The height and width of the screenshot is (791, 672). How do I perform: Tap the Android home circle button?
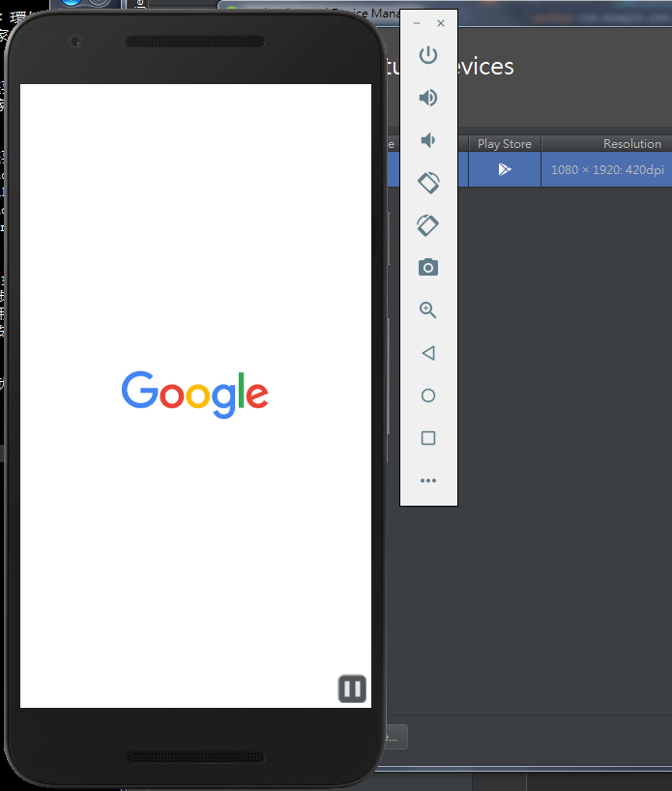(x=428, y=395)
